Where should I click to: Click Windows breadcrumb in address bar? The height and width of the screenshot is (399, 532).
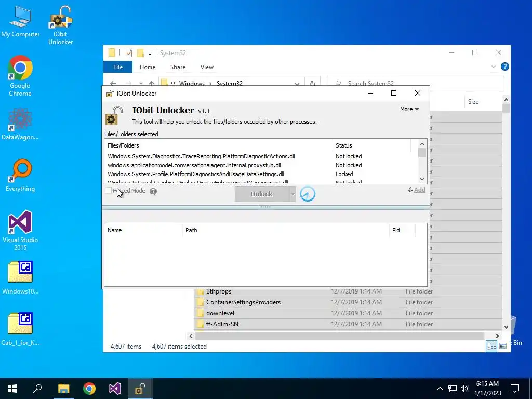[x=192, y=84]
